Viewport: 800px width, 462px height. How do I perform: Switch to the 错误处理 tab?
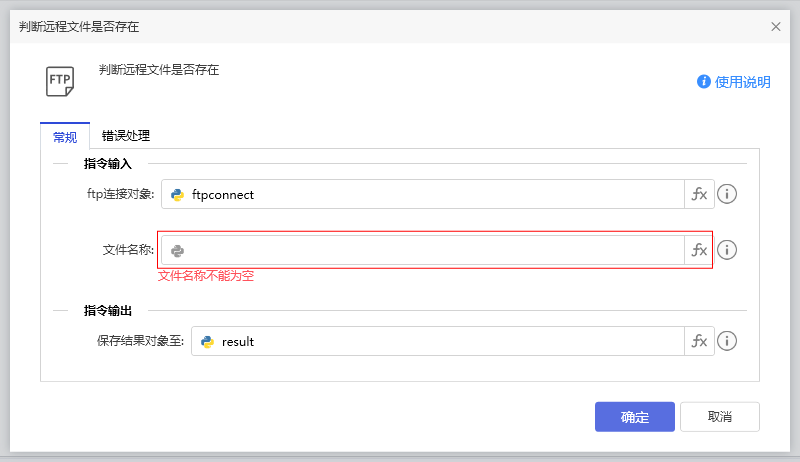125,136
